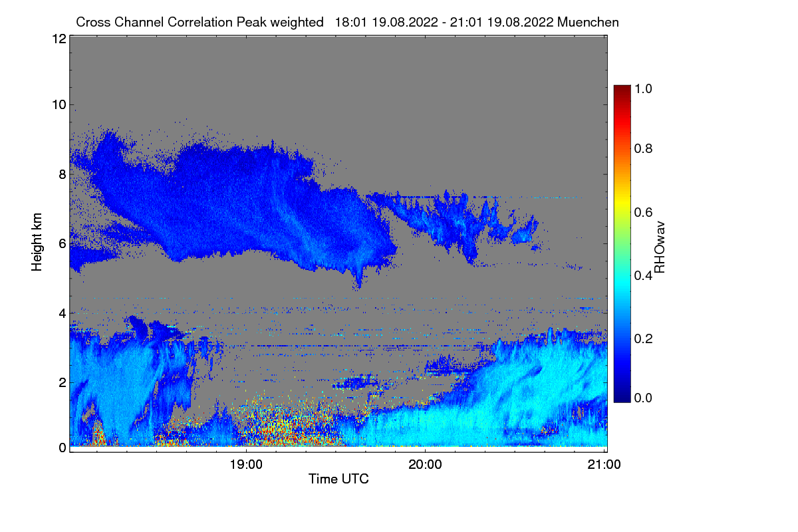Viewport: 798px width, 532px height.
Task: Click the colorbar value '0.8'
Action: click(x=644, y=149)
